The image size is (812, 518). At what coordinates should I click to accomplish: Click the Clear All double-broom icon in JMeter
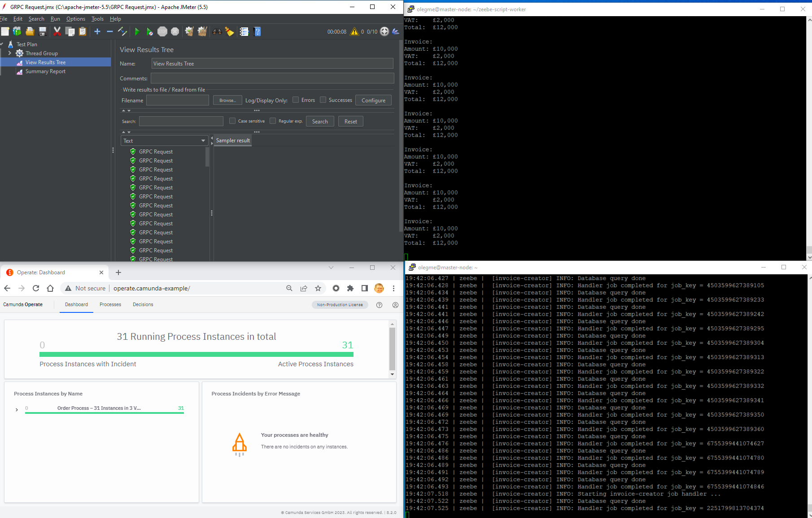tap(202, 31)
